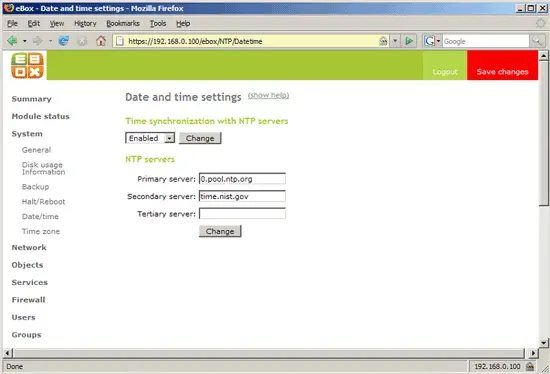This screenshot has width=550, height=374.
Task: Open the File menu
Action: point(12,24)
